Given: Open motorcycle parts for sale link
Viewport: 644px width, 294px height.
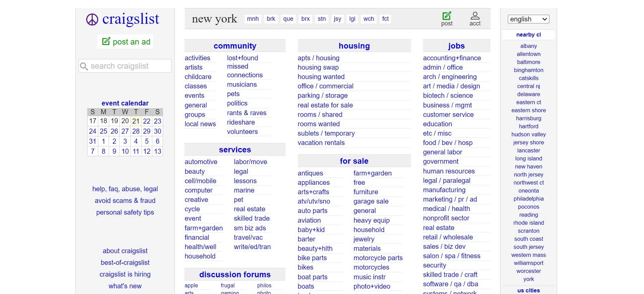Looking at the screenshot, I should pyautogui.click(x=378, y=258).
